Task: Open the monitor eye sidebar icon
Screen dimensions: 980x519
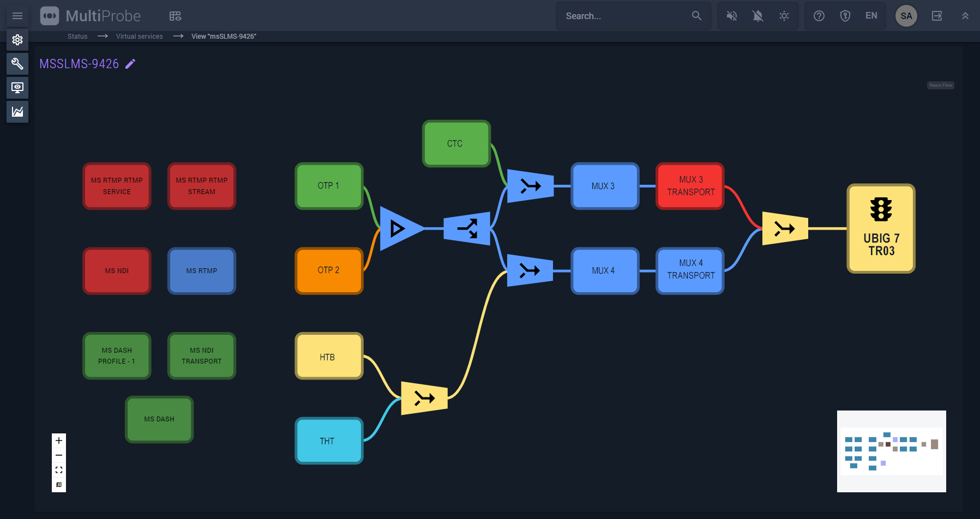Action: pyautogui.click(x=17, y=88)
